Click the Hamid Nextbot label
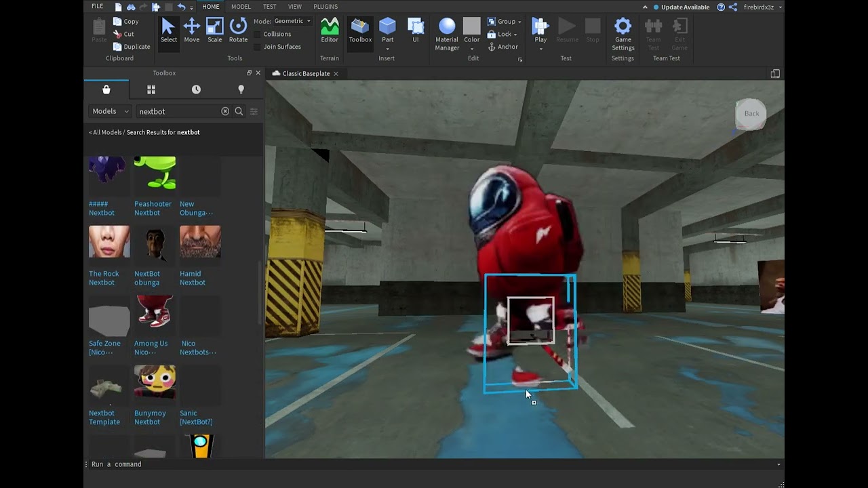 coord(193,278)
